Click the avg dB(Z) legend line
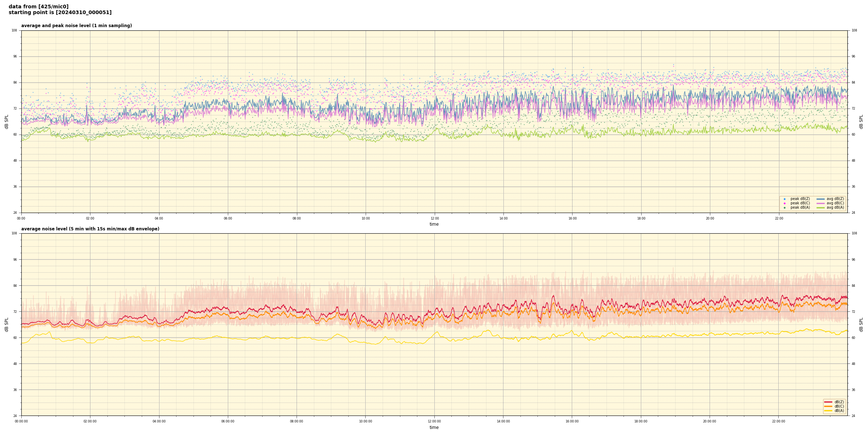 click(x=821, y=199)
